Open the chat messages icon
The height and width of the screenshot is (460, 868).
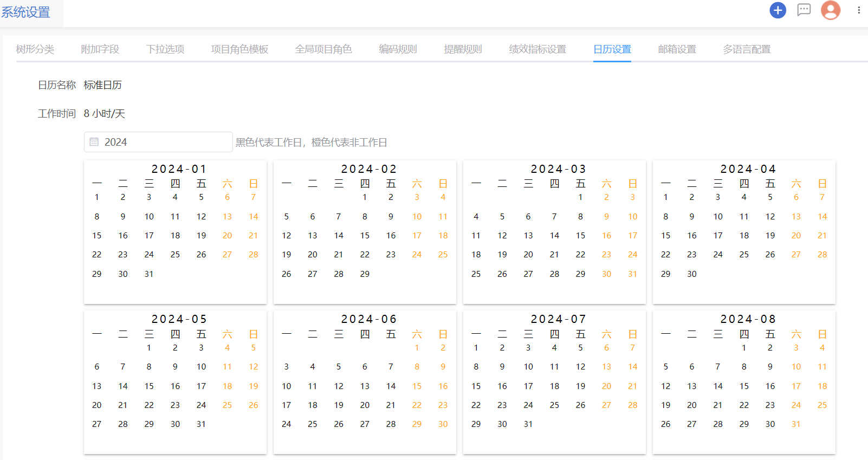coord(804,10)
